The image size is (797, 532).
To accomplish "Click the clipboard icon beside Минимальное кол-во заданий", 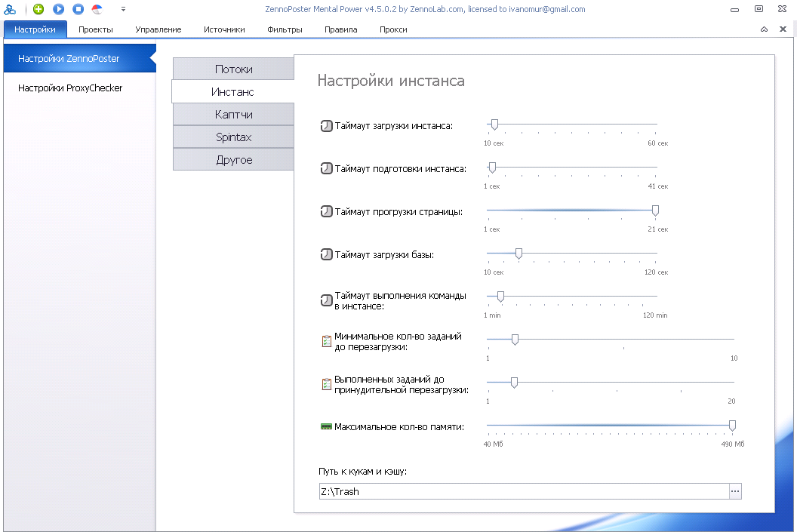I will tap(326, 341).
